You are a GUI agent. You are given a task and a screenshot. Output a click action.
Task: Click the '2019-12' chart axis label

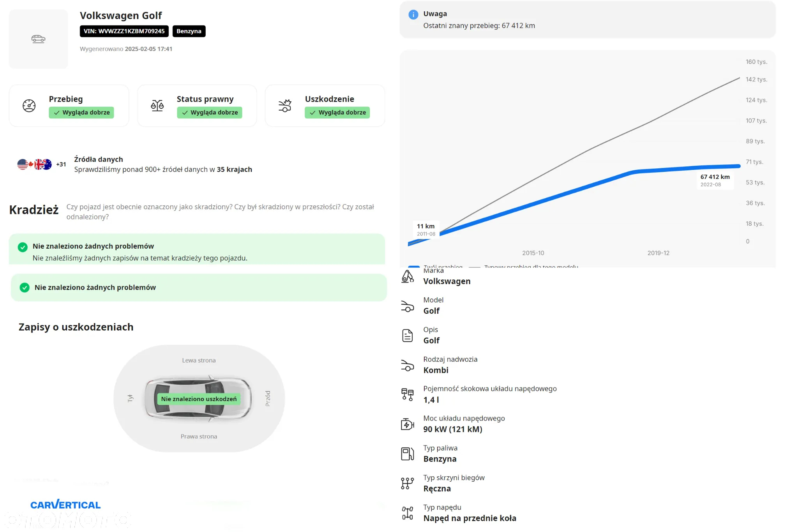659,253
